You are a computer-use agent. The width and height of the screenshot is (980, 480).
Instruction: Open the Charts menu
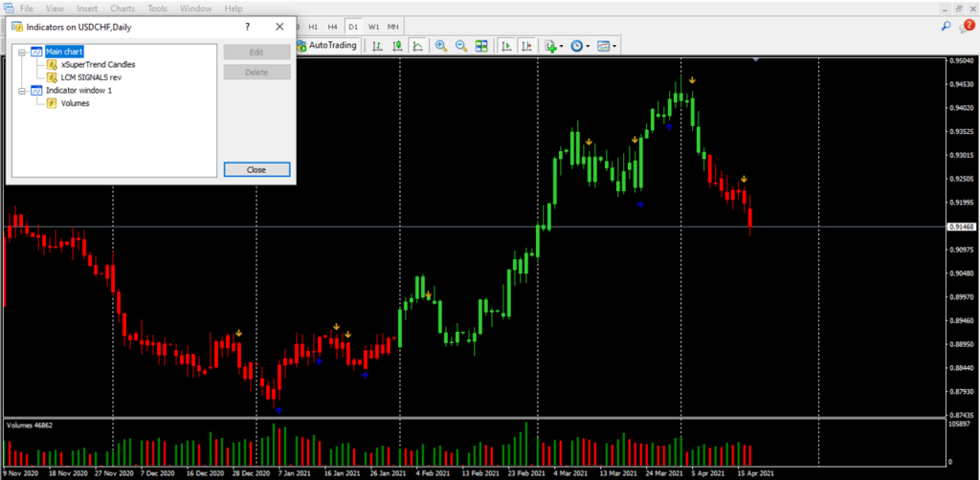[x=122, y=8]
